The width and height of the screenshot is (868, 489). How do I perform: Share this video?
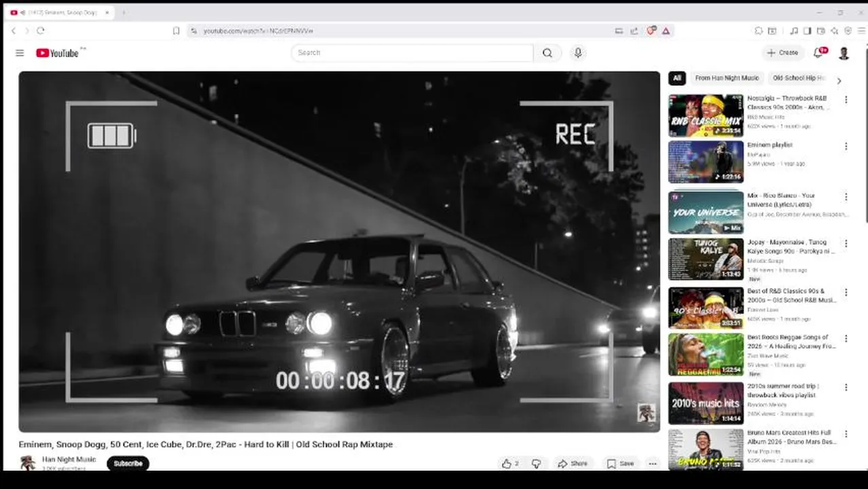pos(573,464)
